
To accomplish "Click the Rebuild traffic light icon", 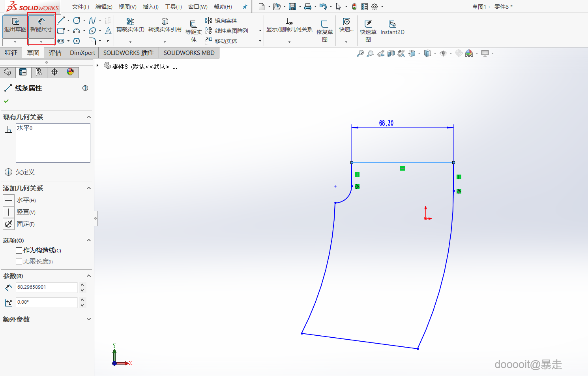I will tap(354, 7).
